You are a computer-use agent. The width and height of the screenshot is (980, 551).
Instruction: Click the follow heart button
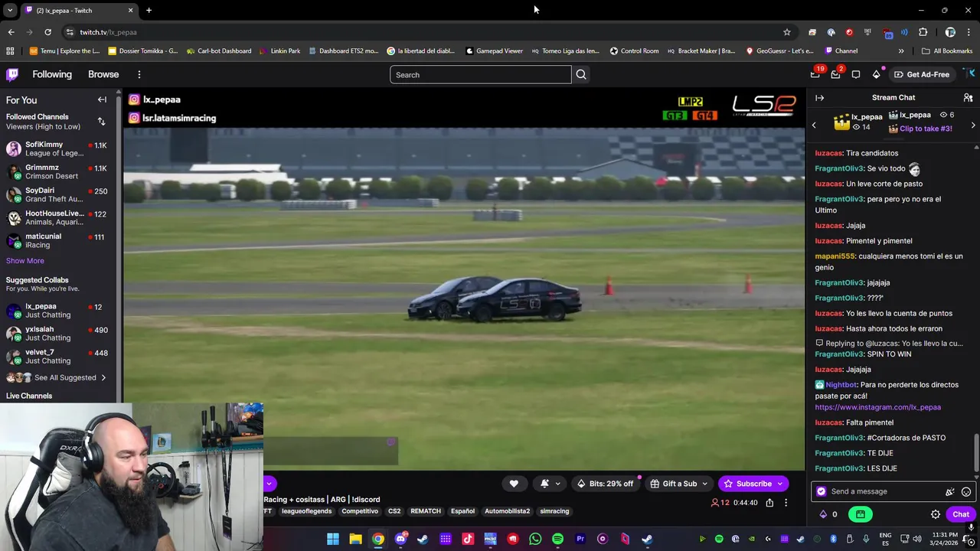(514, 484)
